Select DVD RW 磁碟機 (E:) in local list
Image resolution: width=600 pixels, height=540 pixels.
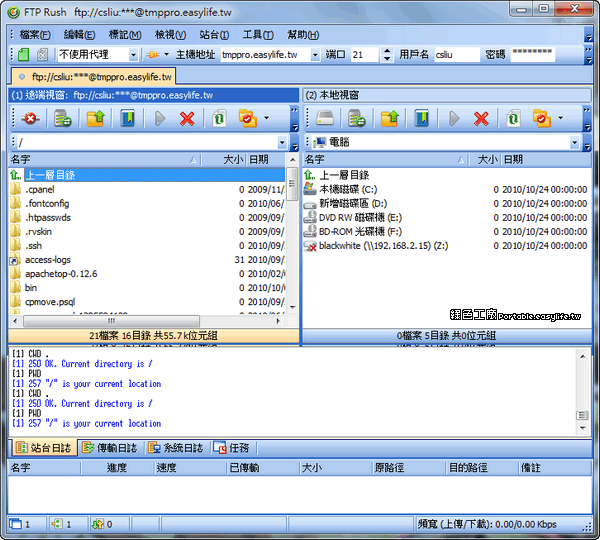tap(446, 218)
